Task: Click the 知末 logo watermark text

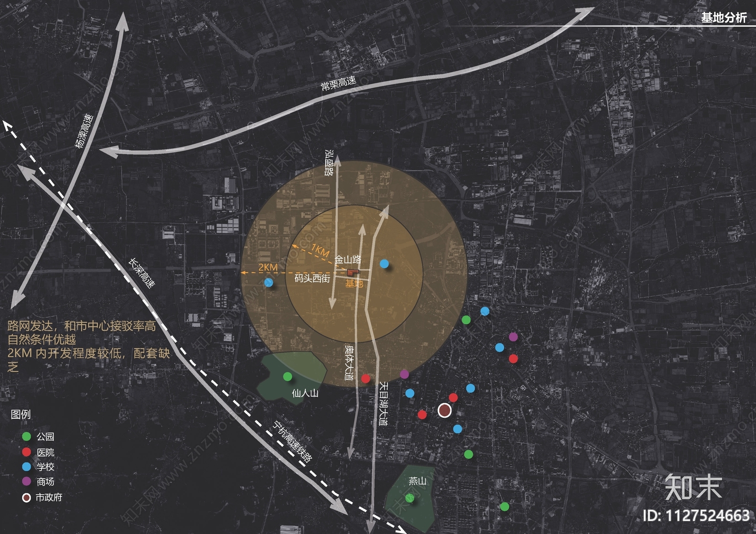Action: pos(693,487)
